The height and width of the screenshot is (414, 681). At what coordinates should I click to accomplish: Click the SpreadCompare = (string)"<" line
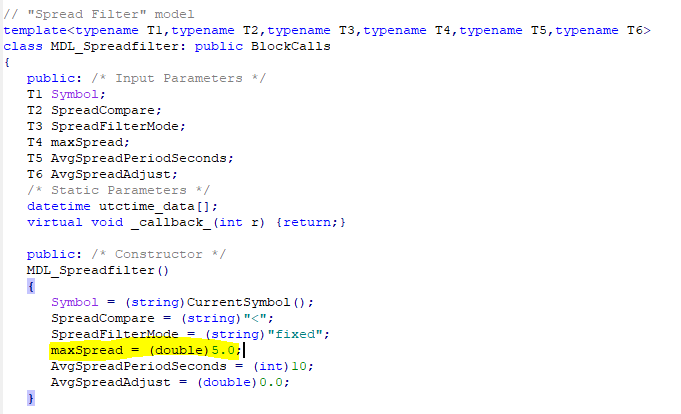pyautogui.click(x=162, y=318)
